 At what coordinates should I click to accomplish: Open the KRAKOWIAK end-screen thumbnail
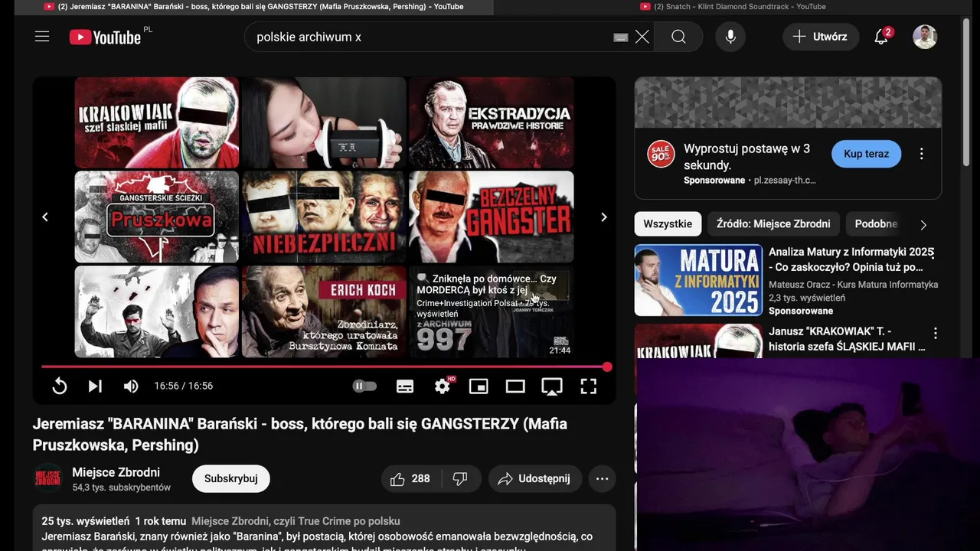coord(157,122)
